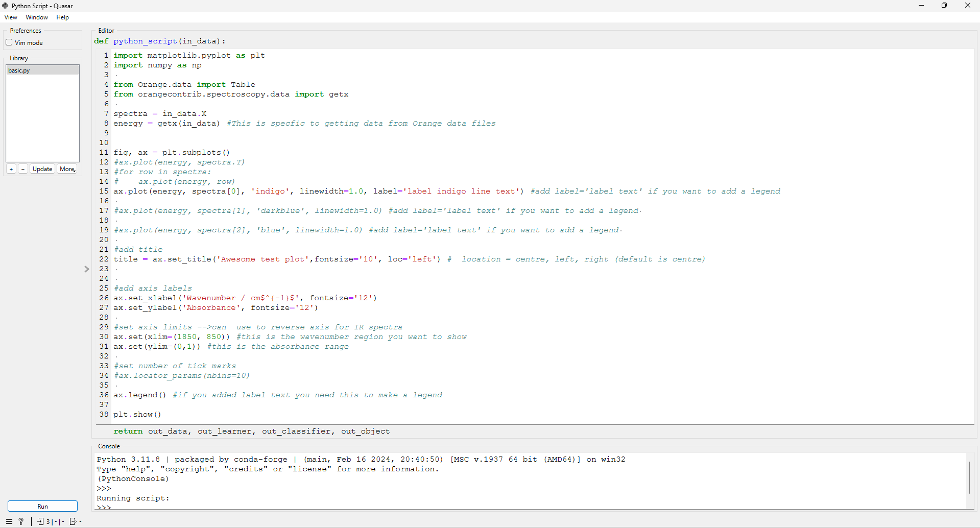Image resolution: width=980 pixels, height=528 pixels.
Task: Place cursor in console at last prompt
Action: [x=104, y=507]
